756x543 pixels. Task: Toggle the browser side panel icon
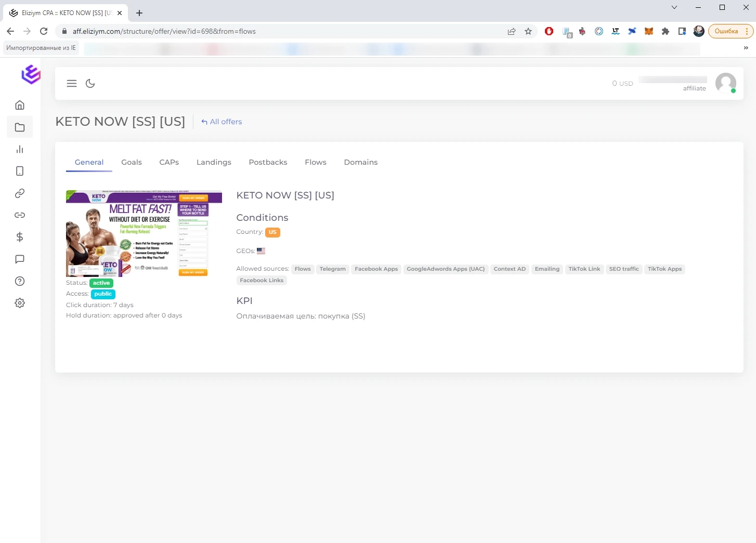682,31
